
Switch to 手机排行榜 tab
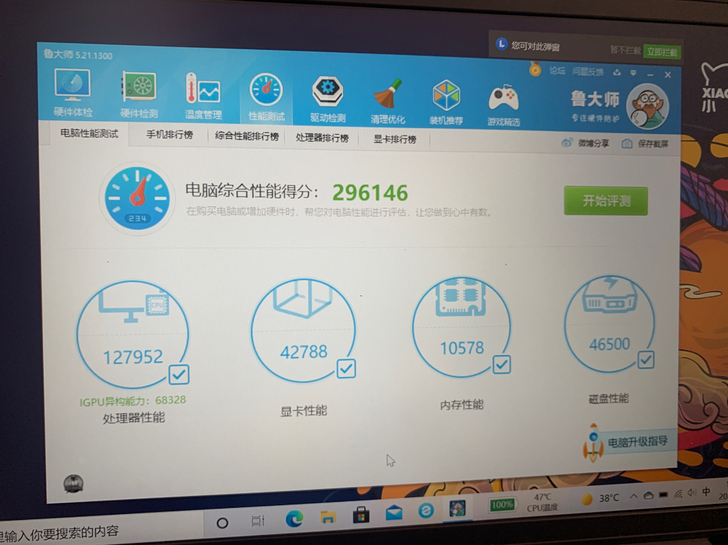click(x=169, y=135)
